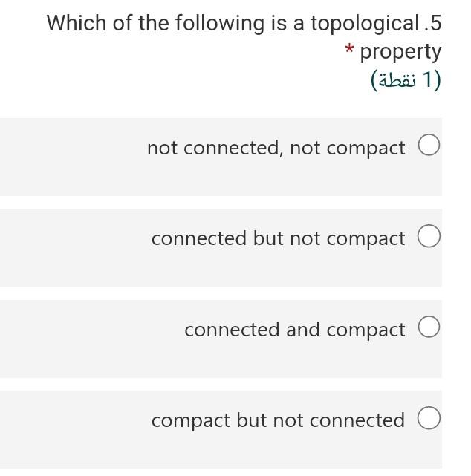Click the word 'property' in the question

click(x=400, y=52)
